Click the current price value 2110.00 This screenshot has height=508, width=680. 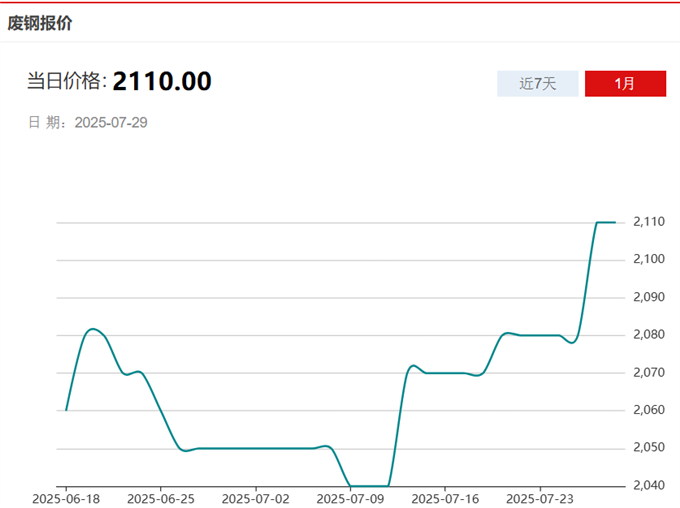(162, 81)
